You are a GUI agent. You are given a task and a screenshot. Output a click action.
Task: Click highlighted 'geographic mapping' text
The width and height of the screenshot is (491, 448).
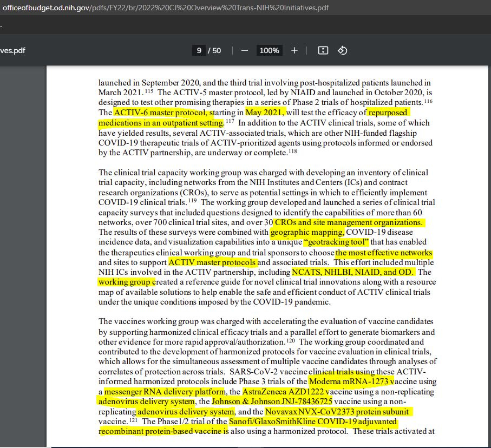pyautogui.click(x=307, y=232)
